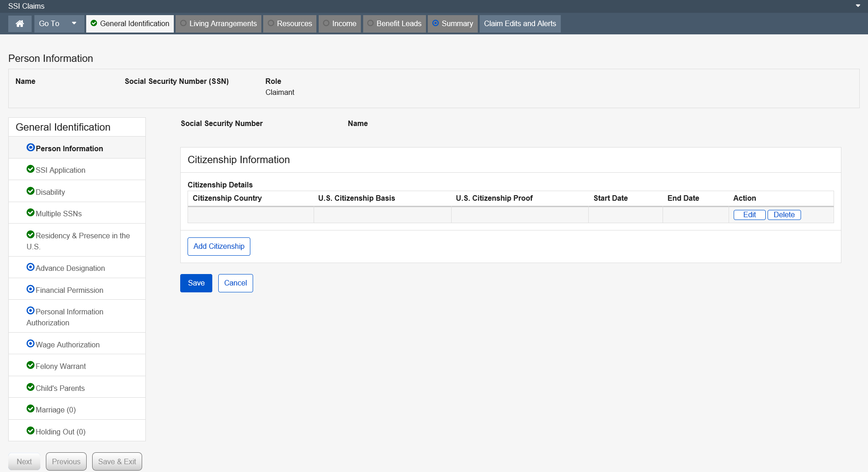Delete the citizenship record row
The width and height of the screenshot is (868, 472).
click(784, 215)
